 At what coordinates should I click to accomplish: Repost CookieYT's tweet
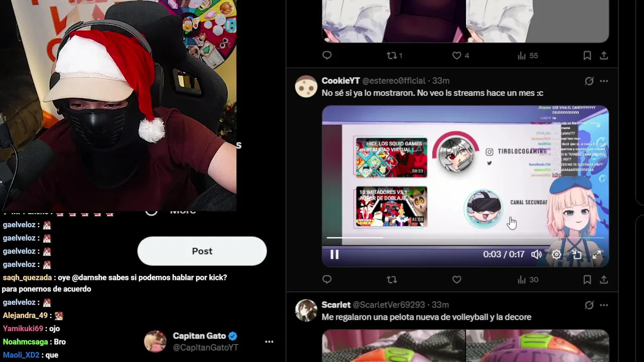[x=392, y=280]
